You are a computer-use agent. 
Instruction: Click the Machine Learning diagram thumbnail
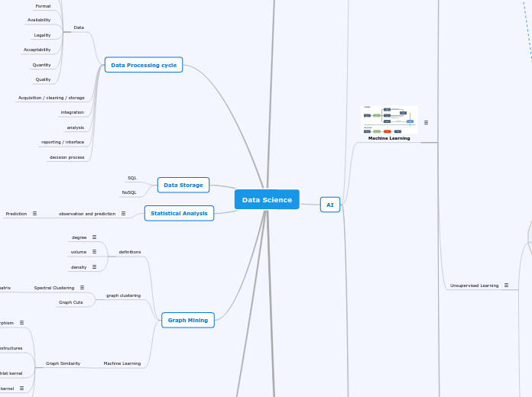pos(389,120)
